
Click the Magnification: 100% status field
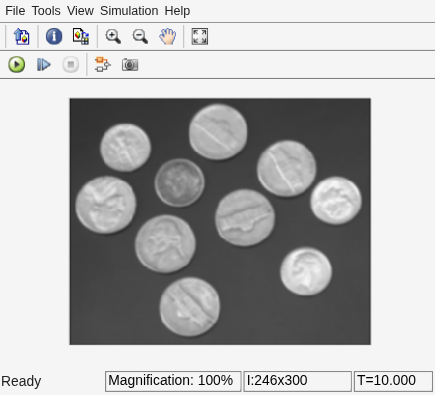[173, 381]
